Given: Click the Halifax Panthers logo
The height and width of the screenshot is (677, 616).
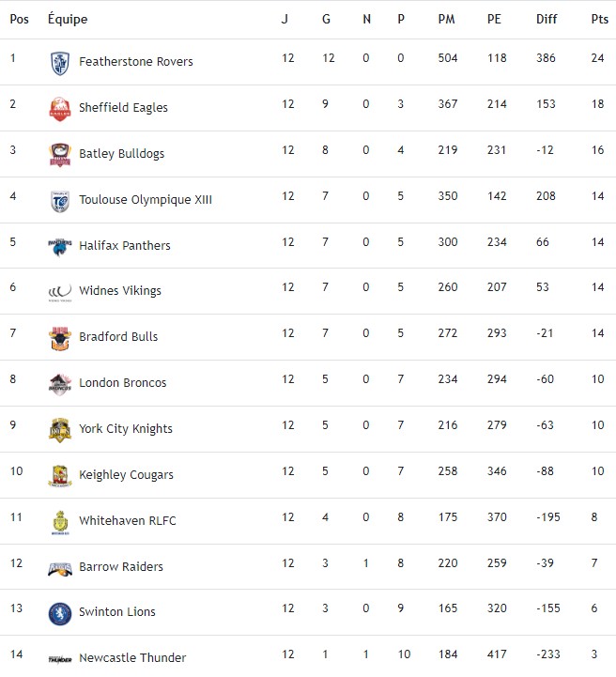Looking at the screenshot, I should pos(60,246).
